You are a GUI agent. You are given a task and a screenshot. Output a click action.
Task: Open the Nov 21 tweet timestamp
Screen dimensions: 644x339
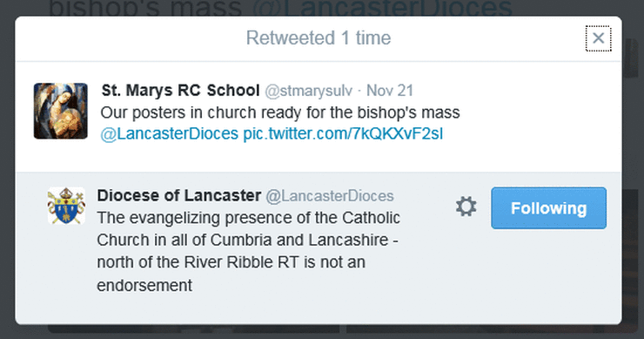[390, 91]
